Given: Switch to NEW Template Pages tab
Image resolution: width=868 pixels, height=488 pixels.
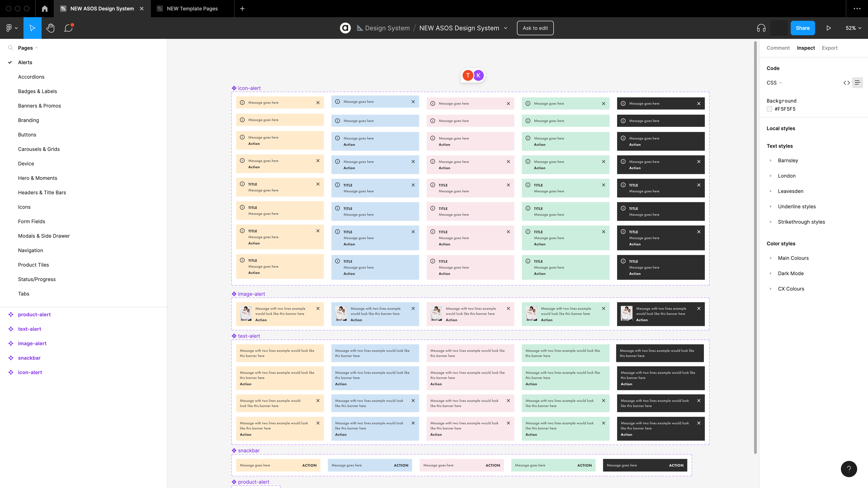Looking at the screenshot, I should (x=192, y=8).
